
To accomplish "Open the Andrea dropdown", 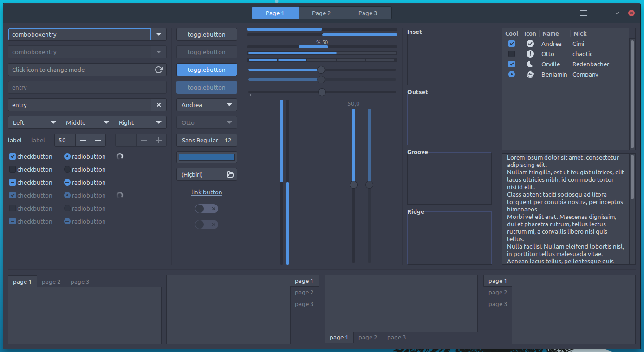I will tap(207, 105).
